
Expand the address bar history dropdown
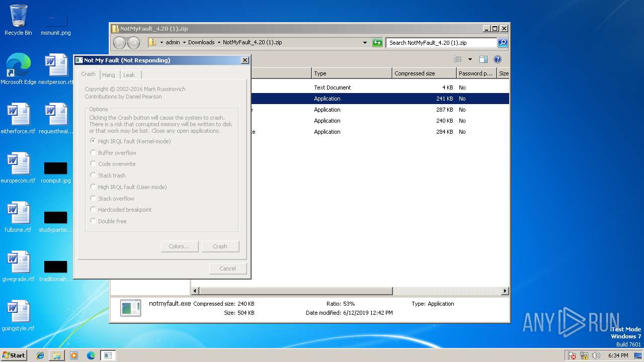[x=365, y=43]
